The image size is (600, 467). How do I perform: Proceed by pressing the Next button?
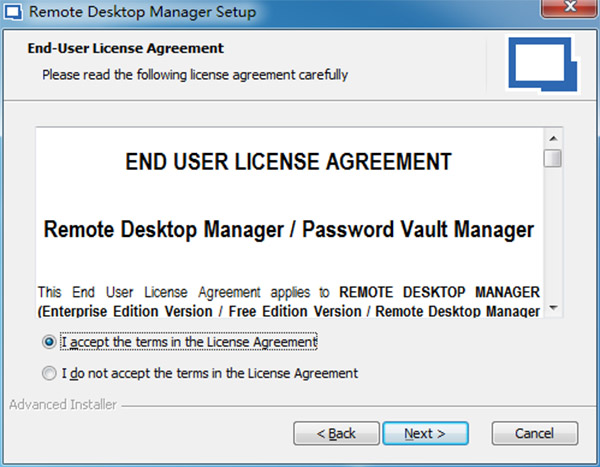(424, 434)
